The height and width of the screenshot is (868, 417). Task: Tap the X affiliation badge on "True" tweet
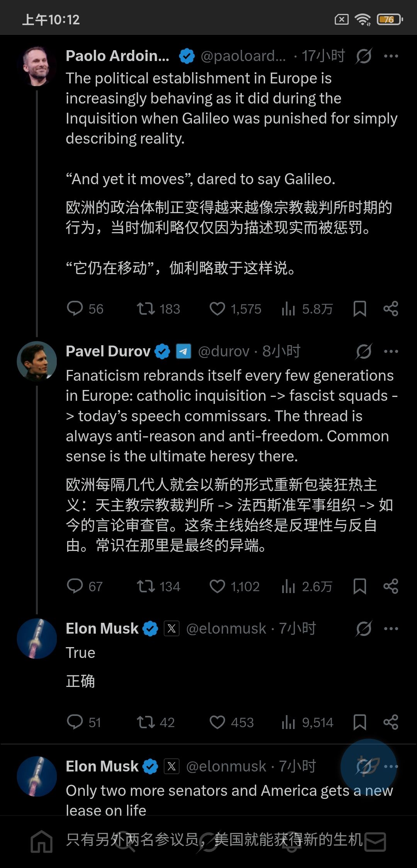(x=171, y=629)
